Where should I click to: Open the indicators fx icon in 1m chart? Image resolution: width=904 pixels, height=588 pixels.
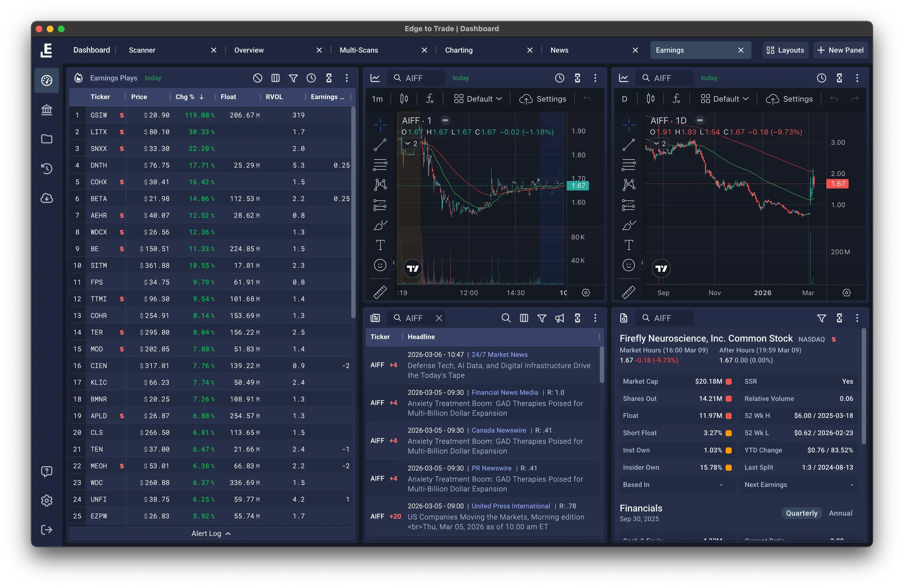click(x=429, y=99)
